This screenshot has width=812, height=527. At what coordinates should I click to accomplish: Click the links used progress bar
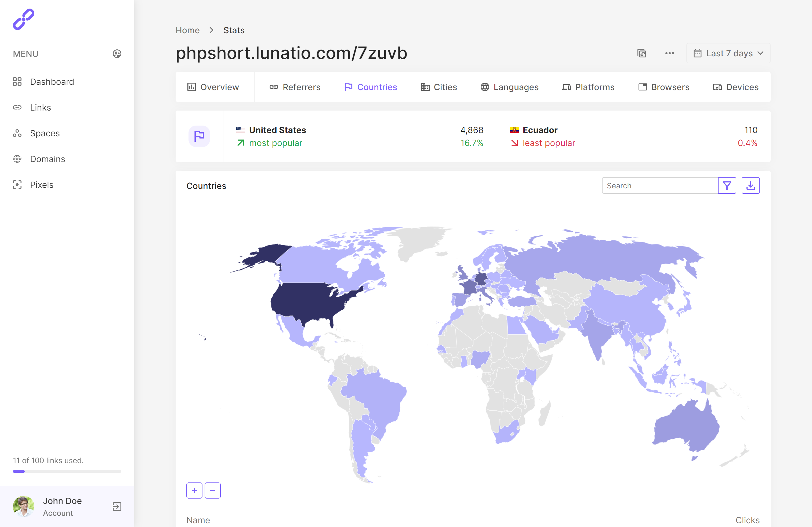(x=67, y=471)
